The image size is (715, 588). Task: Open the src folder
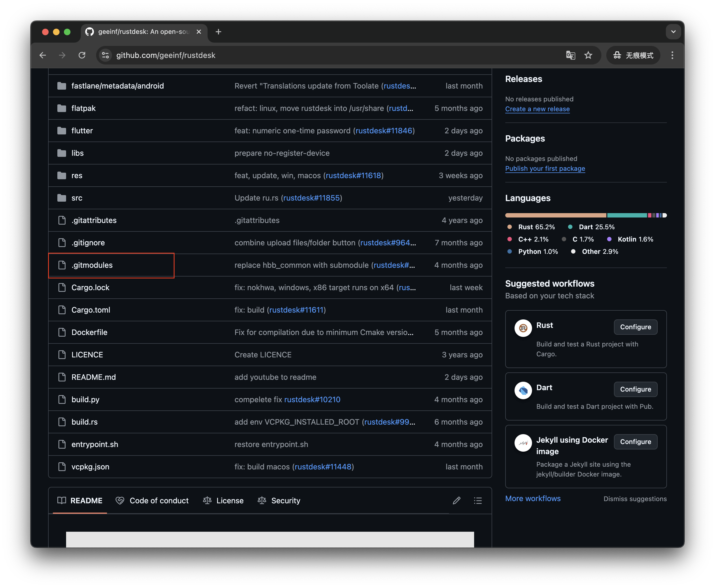point(77,198)
